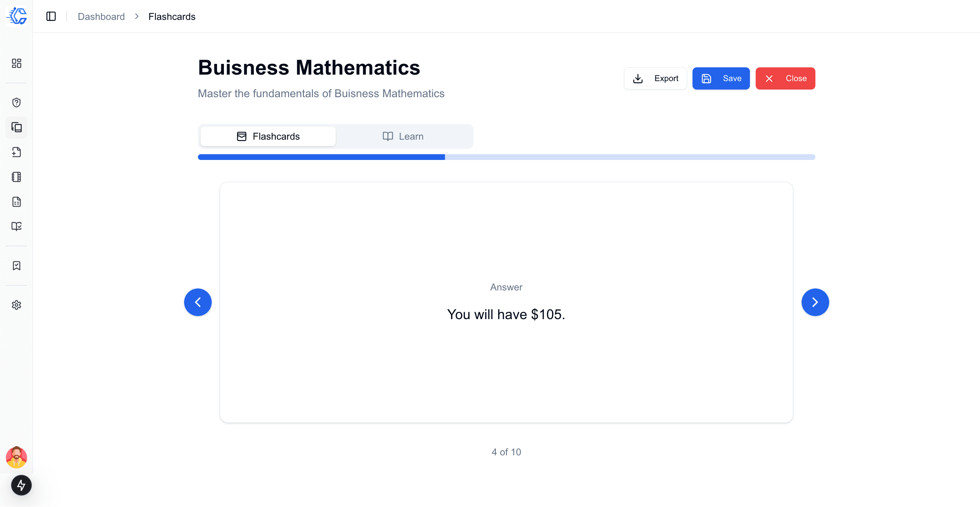
Task: Advance to next flashcard with right arrow
Action: tap(815, 302)
